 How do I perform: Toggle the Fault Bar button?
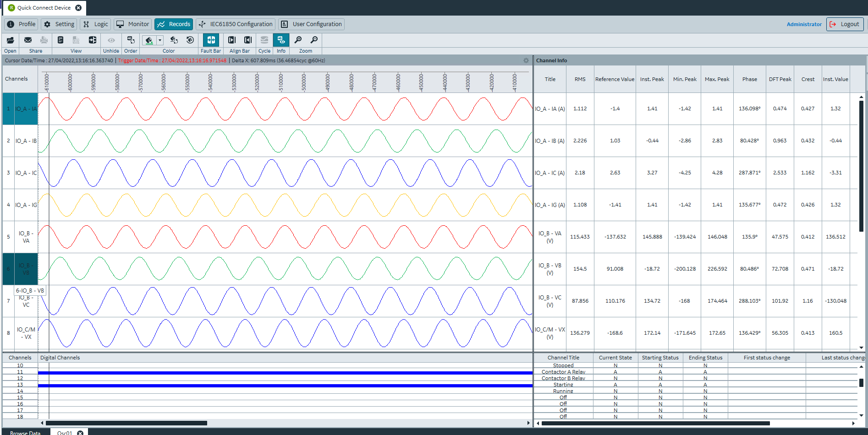(x=211, y=40)
